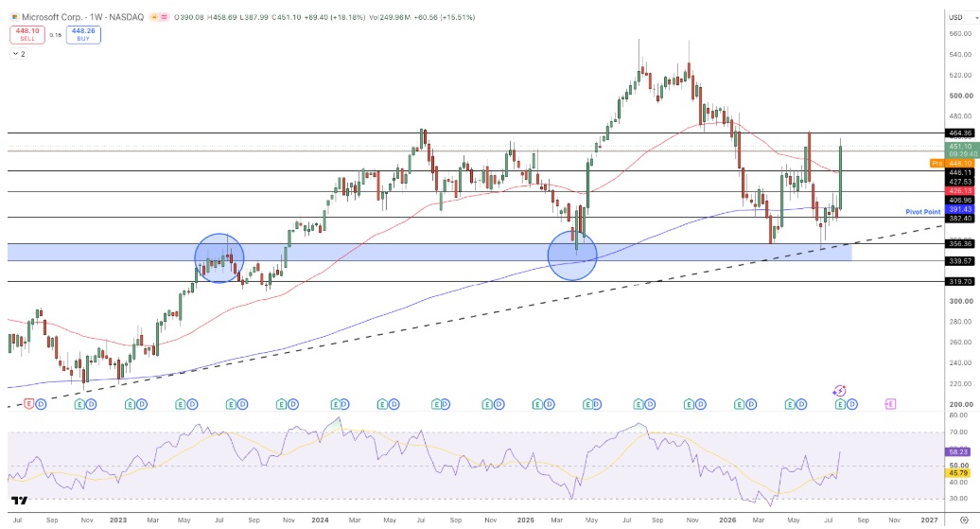The width and height of the screenshot is (980, 529).
Task: Click the Microsoft Corp. - 1W - NASDAQ title
Action: coord(83,17)
